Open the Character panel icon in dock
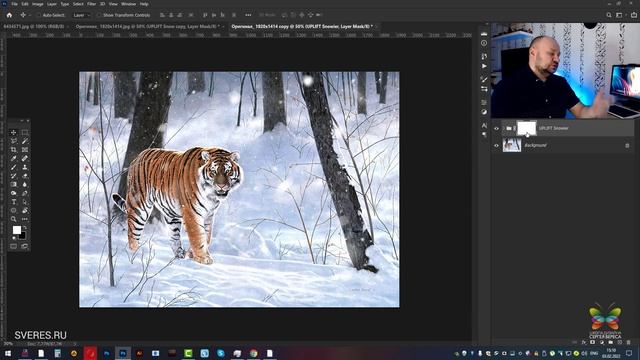640x360 pixels. tap(484, 125)
